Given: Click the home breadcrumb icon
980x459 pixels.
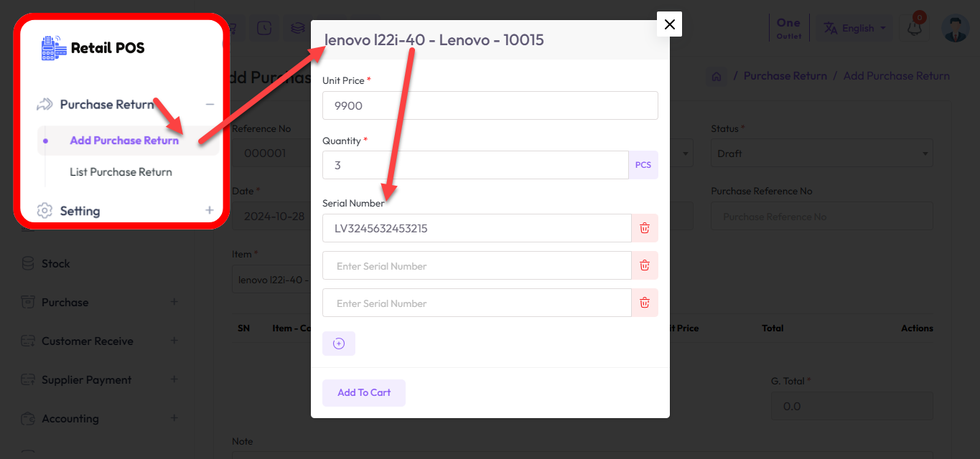Looking at the screenshot, I should coord(716,76).
